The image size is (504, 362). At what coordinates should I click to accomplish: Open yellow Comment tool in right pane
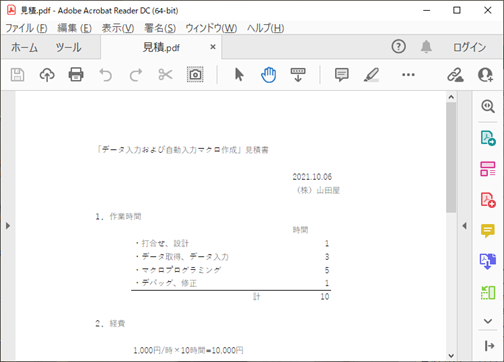point(488,231)
